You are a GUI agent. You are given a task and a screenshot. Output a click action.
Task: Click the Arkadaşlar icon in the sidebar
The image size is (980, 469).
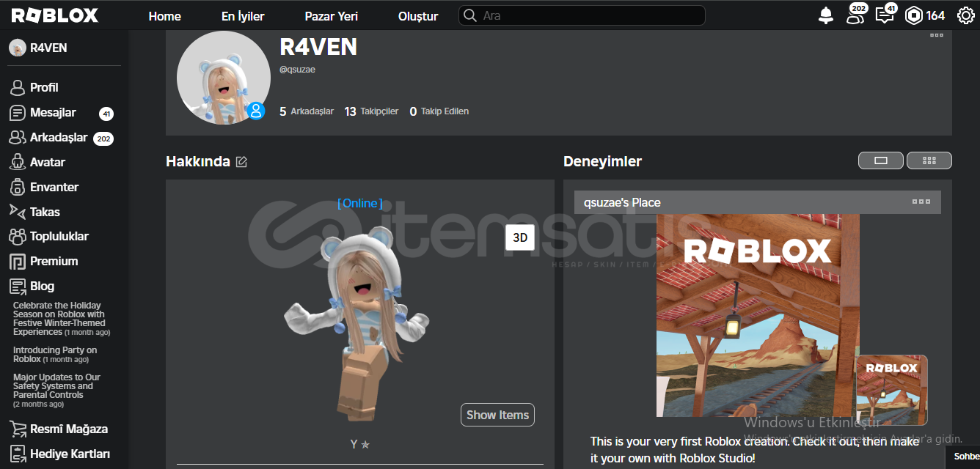(x=18, y=138)
